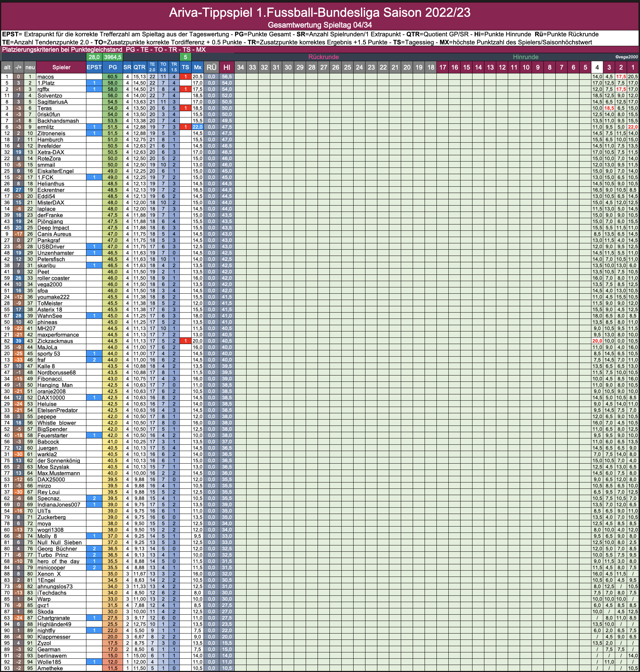Click the total points value 3964,5
Screen dimensions: 640x672
[x=113, y=57]
